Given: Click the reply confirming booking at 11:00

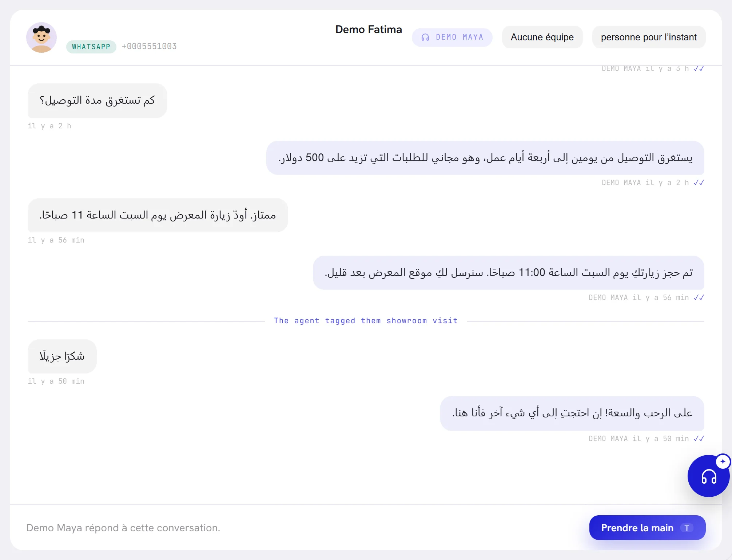Looking at the screenshot, I should coord(508,273).
